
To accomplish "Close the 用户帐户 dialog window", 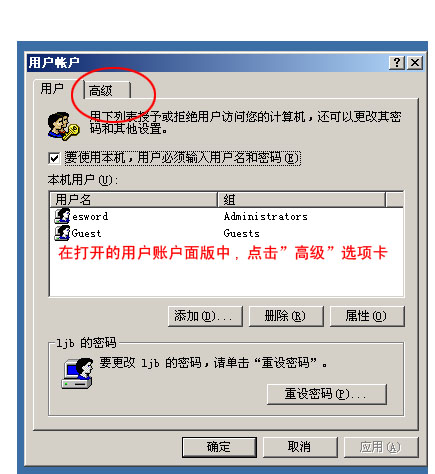I will 415,63.
